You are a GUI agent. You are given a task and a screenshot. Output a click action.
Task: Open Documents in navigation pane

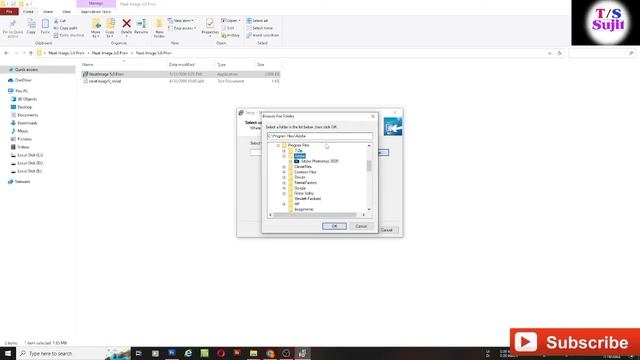pos(27,115)
